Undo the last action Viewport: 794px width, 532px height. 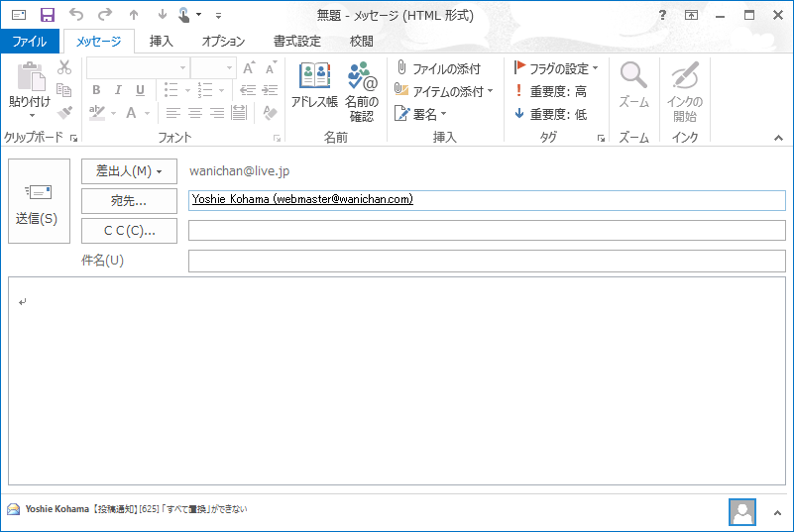(x=76, y=15)
